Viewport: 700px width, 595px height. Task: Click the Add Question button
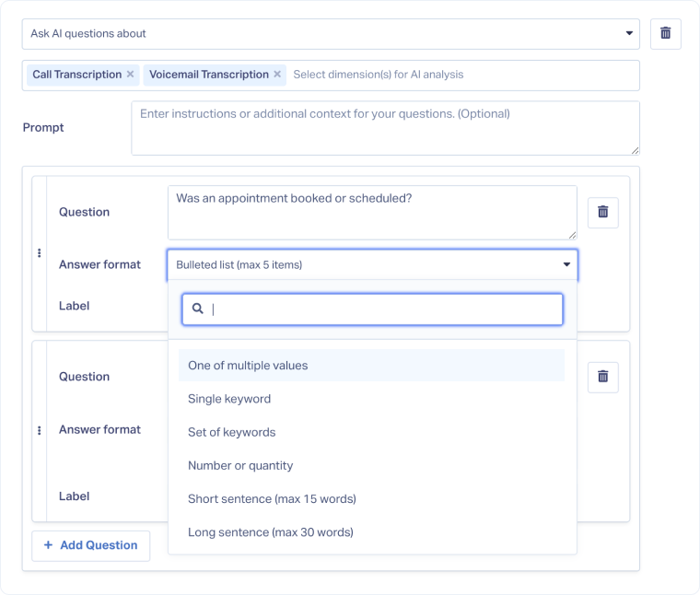click(x=90, y=545)
